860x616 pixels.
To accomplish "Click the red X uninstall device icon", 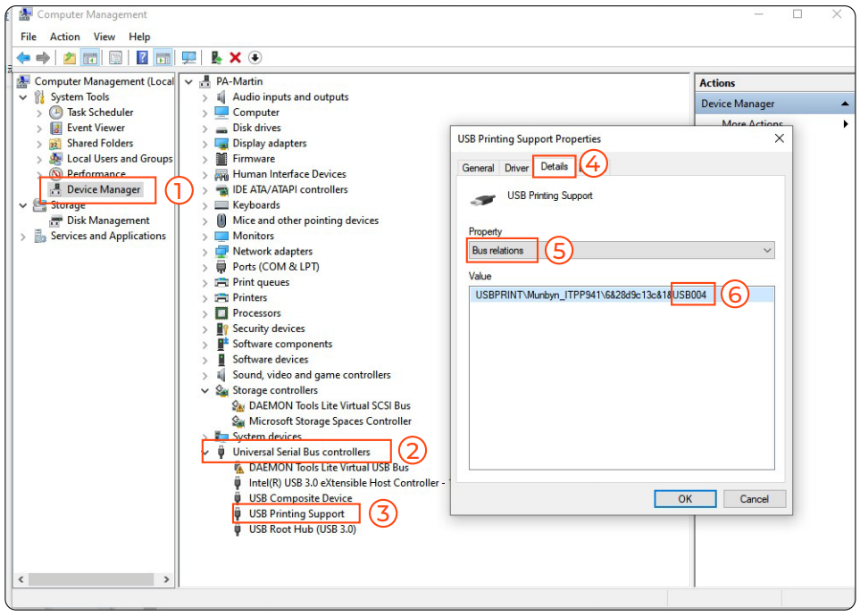I will point(235,58).
